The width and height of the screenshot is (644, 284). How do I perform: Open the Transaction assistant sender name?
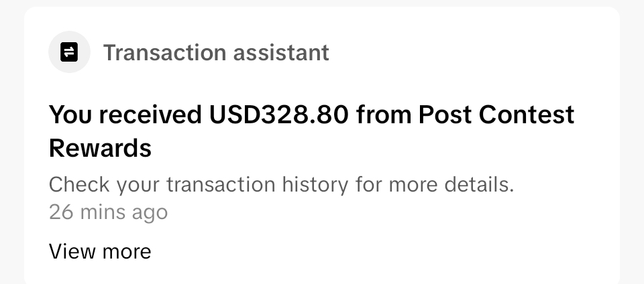point(216,52)
